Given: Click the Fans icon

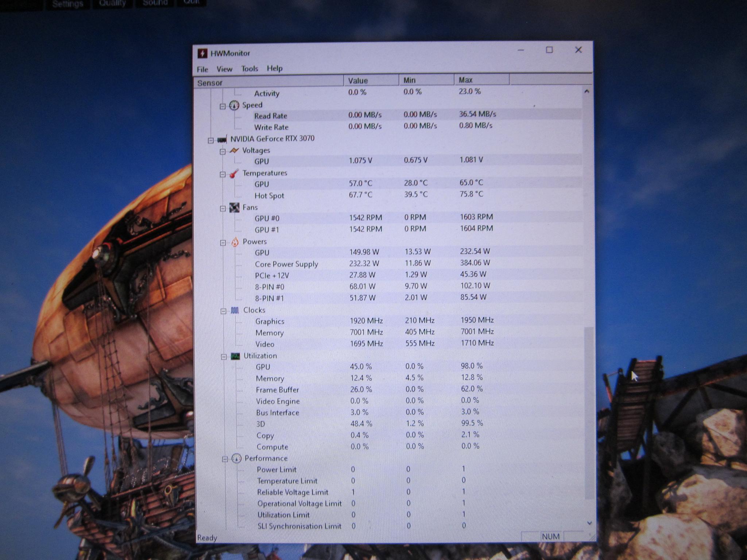Looking at the screenshot, I should point(234,208).
